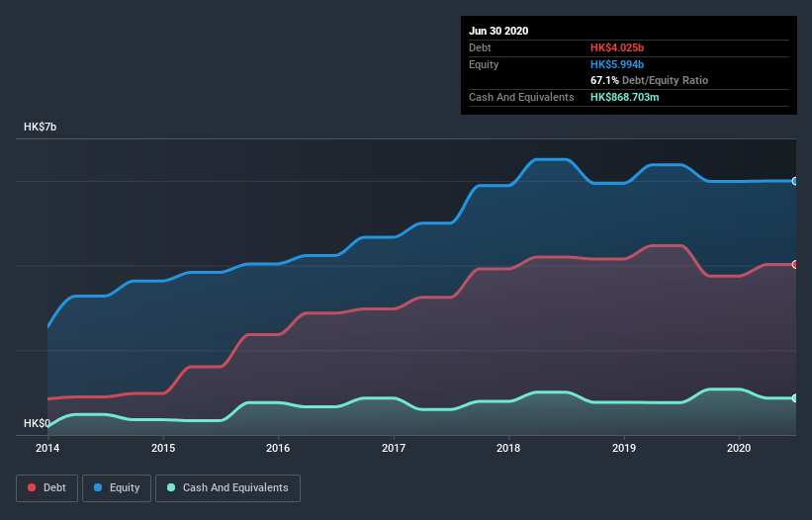
Task: Click the HK$868.703m cash value
Action: pos(624,97)
